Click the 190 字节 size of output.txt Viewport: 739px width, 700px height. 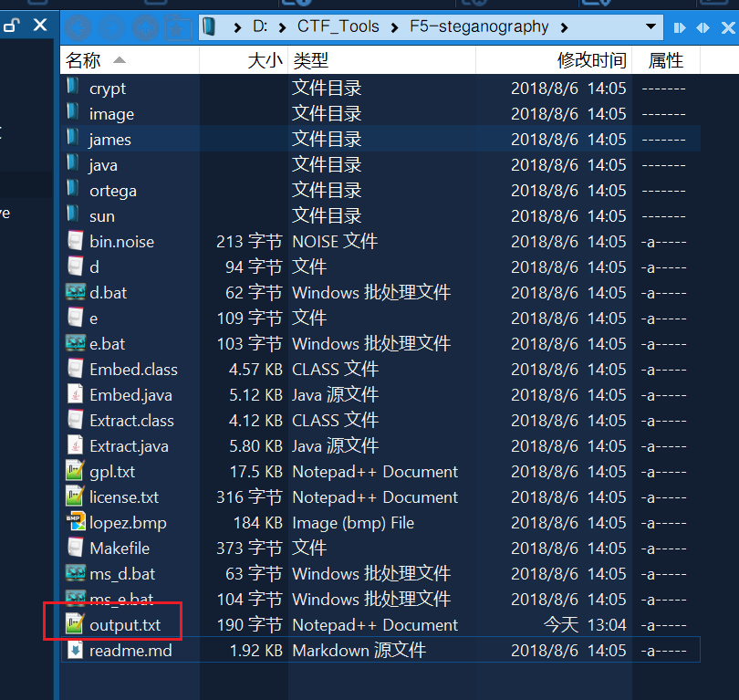249,624
